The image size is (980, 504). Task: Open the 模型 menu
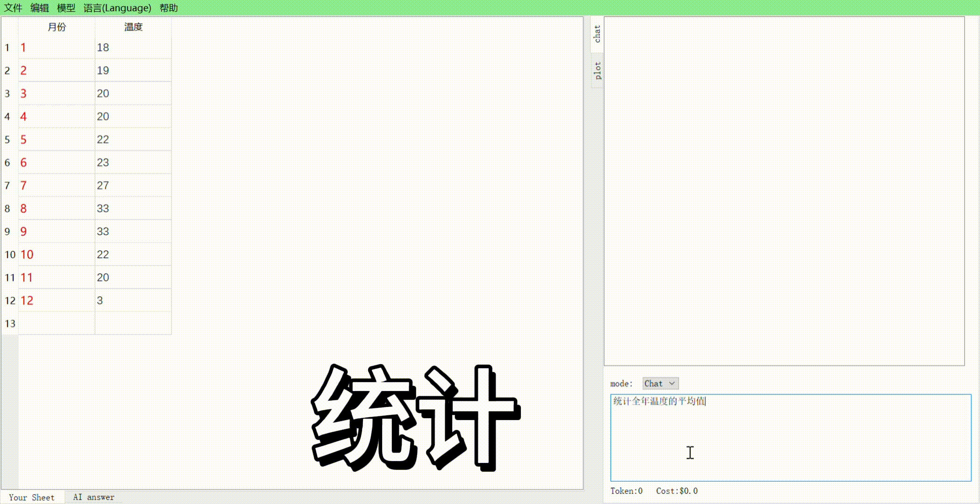(x=66, y=8)
